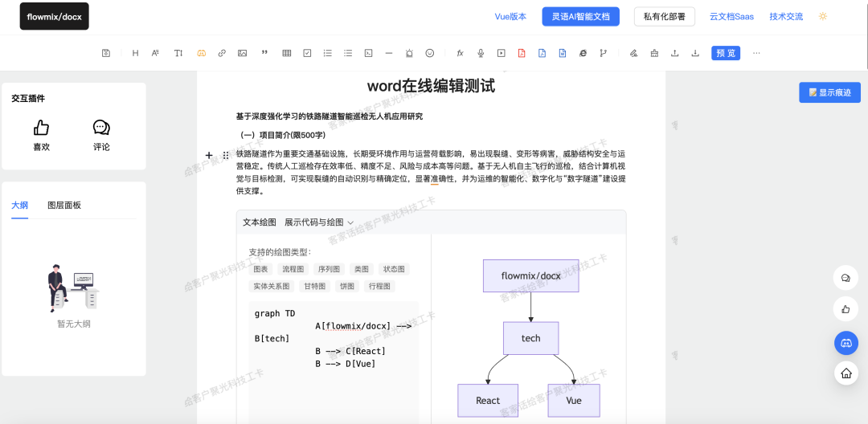The image size is (868, 424).
Task: Create an ordered list
Action: click(328, 53)
